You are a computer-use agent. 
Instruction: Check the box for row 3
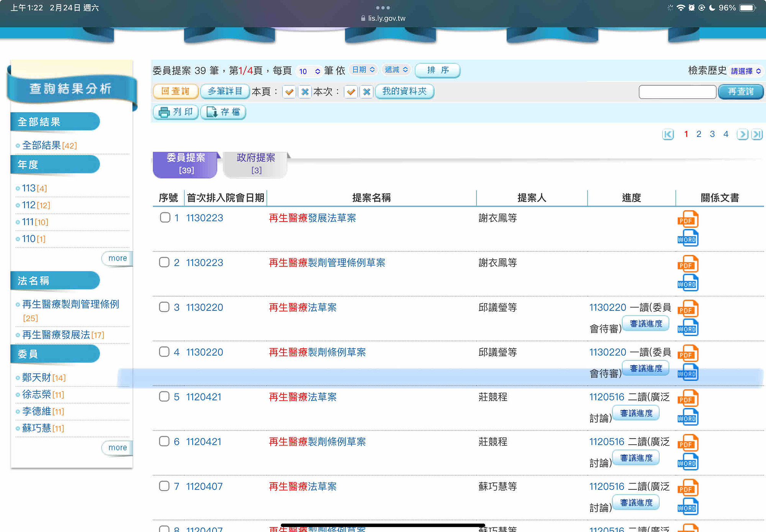[164, 307]
